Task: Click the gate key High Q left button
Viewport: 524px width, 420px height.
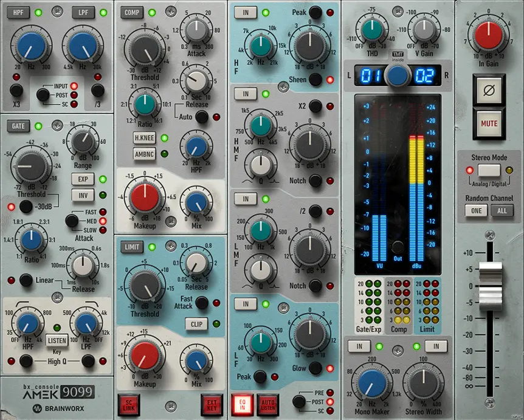Action: pyautogui.click(x=26, y=361)
